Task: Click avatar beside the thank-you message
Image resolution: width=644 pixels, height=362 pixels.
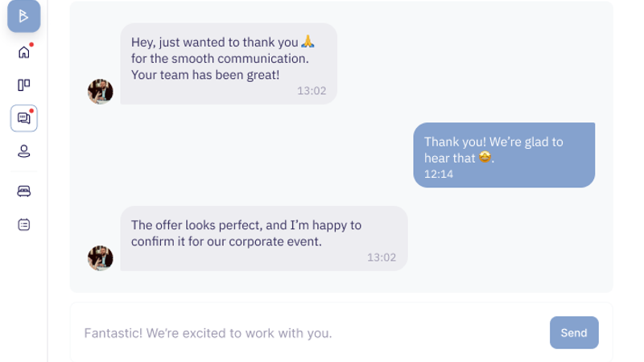Action: point(101,92)
